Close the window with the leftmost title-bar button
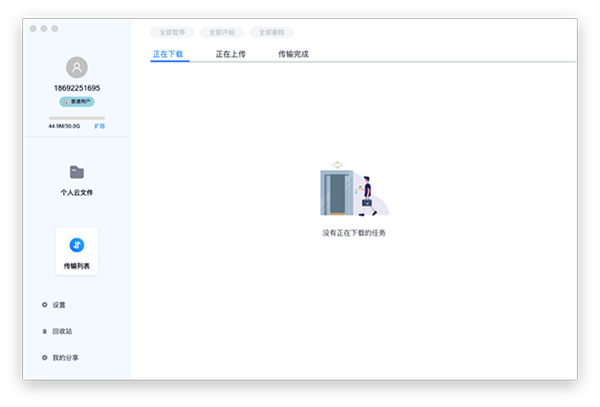 tap(33, 28)
